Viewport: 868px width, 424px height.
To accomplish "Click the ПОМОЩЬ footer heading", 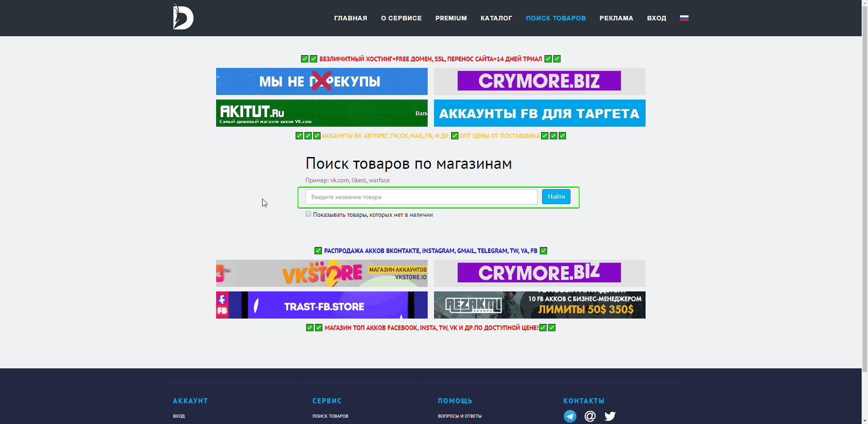I will click(x=455, y=401).
